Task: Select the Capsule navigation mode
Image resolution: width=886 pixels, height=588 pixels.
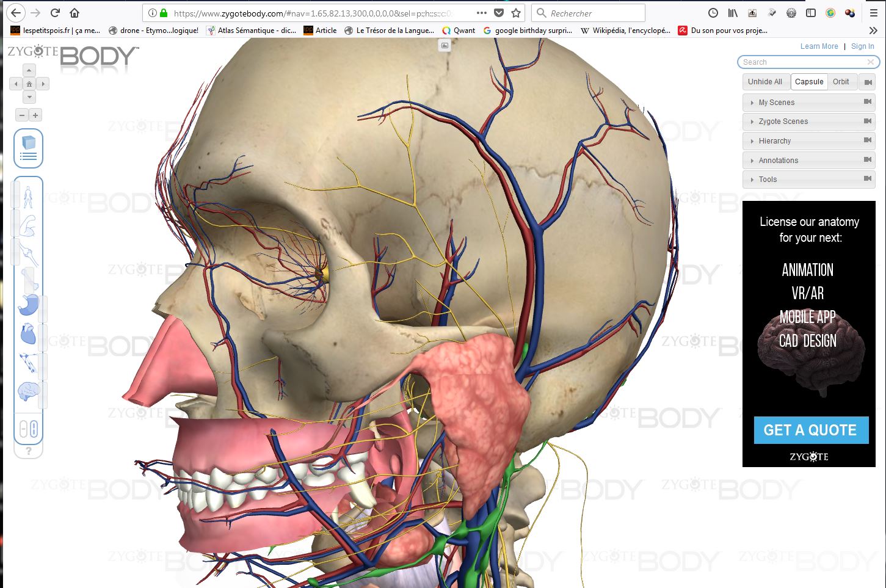Action: [809, 82]
